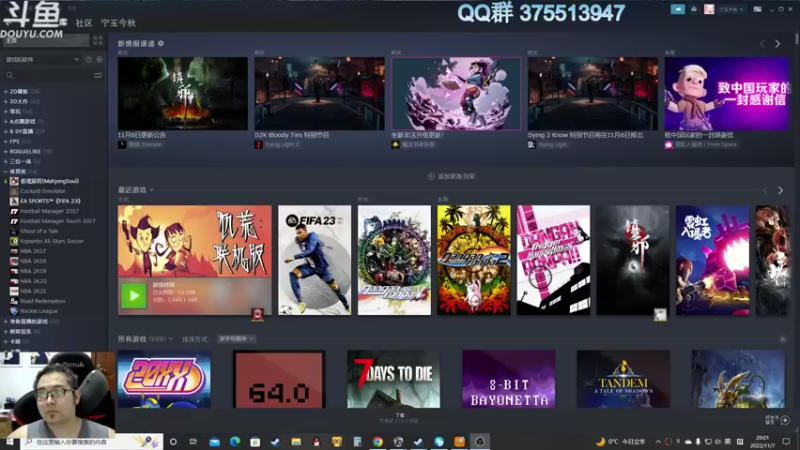Open the 宁玉今秋 profile menu
This screenshot has height=450, width=800.
pyautogui.click(x=118, y=23)
